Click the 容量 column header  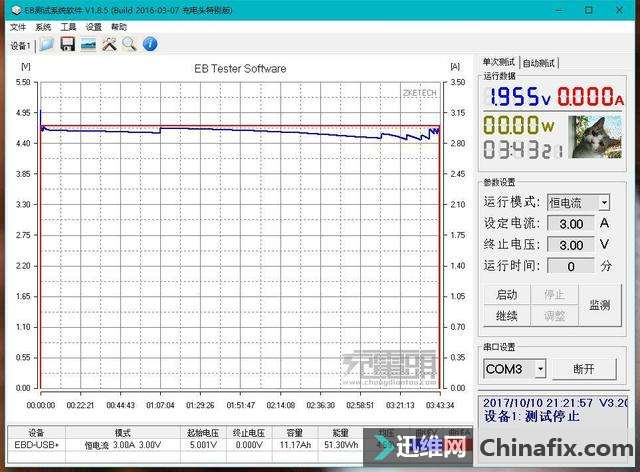[x=295, y=433]
